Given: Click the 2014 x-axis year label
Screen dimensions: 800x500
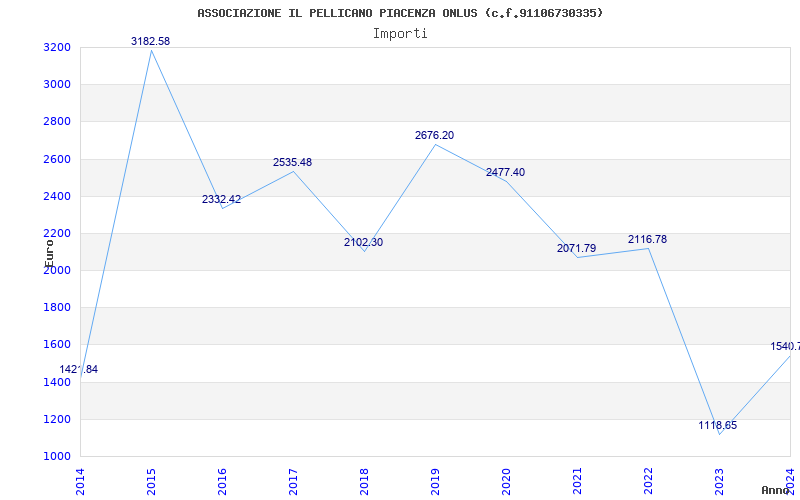Looking at the screenshot, I should pos(81,482).
